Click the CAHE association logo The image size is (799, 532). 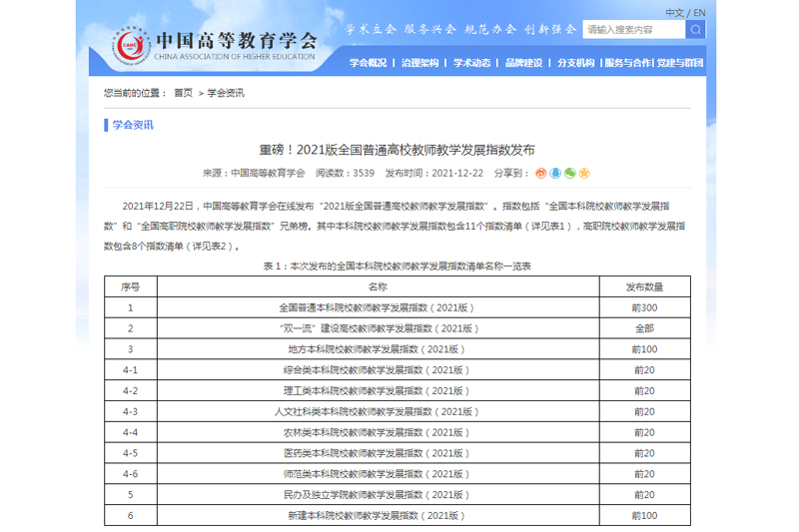click(129, 42)
